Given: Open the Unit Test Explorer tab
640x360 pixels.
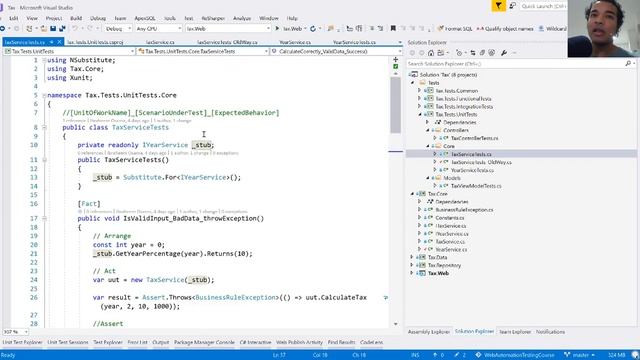Looking at the screenshot, I should point(22,342).
